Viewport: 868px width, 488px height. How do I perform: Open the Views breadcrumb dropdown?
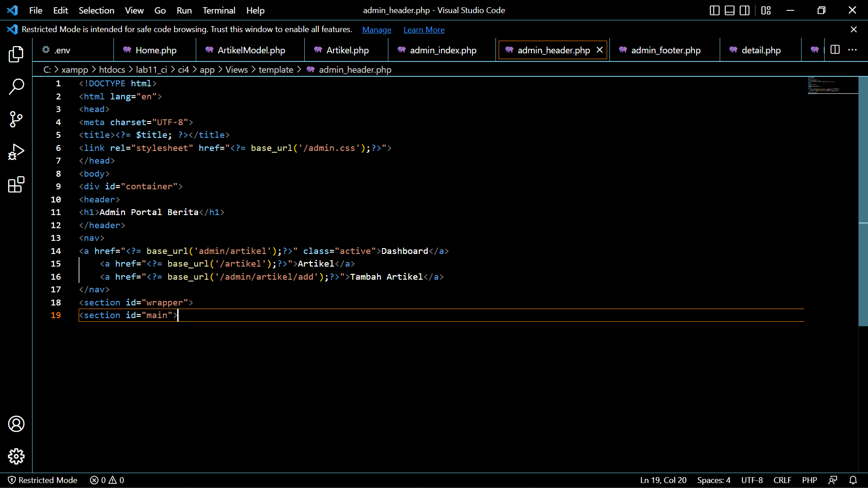pyautogui.click(x=236, y=70)
